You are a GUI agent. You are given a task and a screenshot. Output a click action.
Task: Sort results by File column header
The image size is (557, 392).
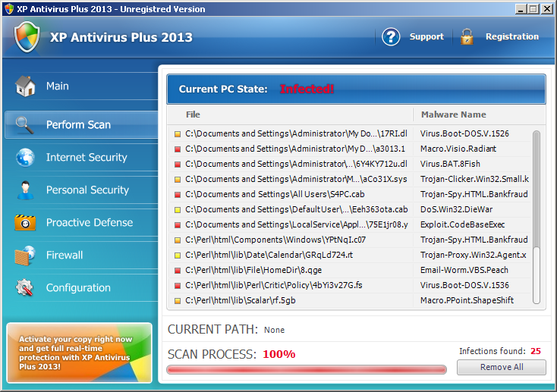click(193, 114)
